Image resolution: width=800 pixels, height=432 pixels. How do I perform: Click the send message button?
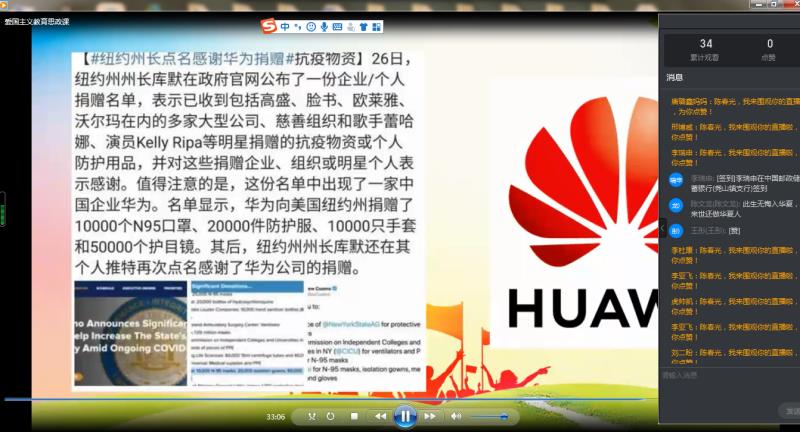790,410
